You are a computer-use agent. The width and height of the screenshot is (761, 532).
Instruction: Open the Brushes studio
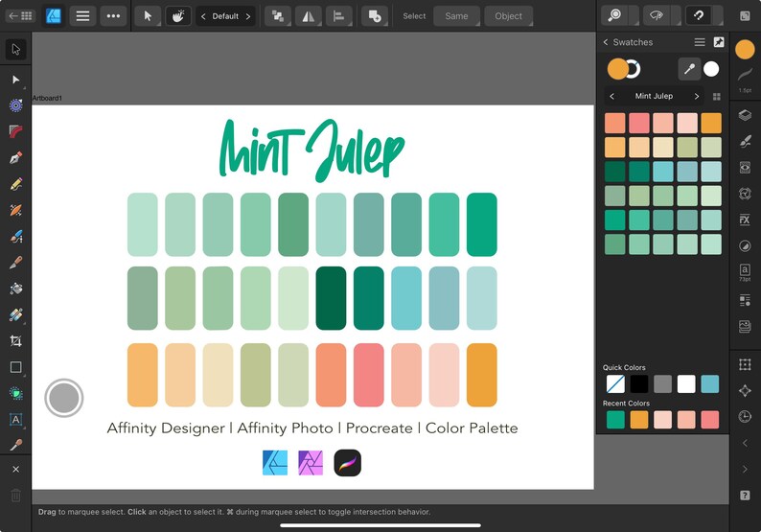(x=745, y=141)
